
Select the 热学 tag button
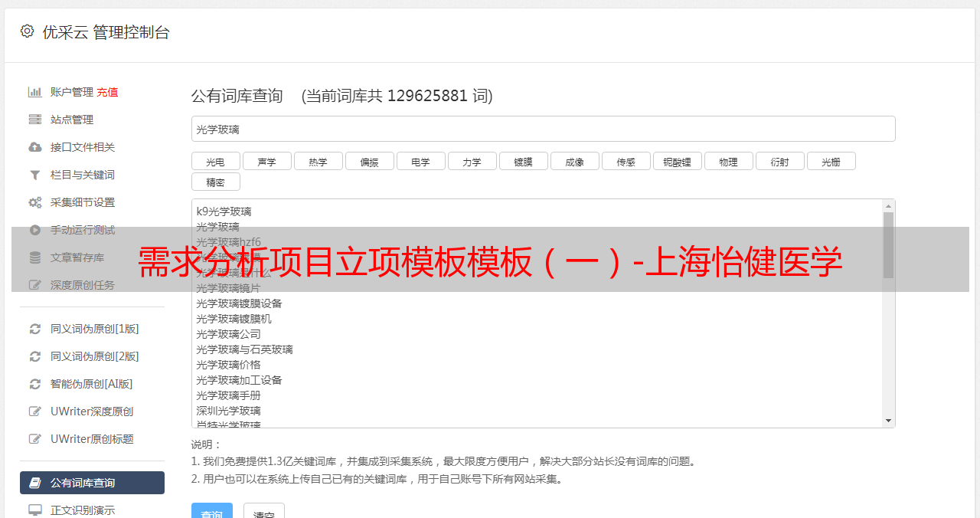tap(318, 161)
